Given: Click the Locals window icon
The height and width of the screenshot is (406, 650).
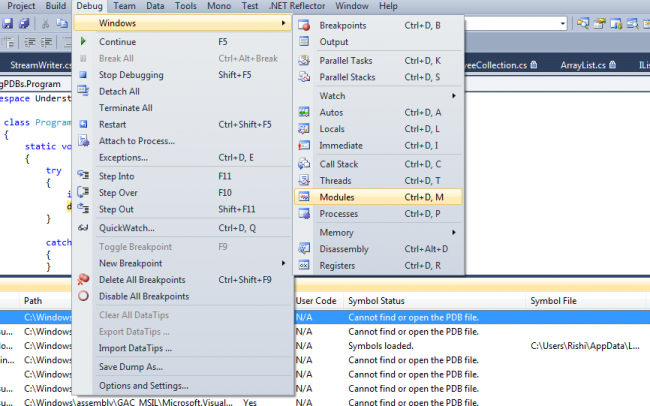Looking at the screenshot, I should click(304, 129).
